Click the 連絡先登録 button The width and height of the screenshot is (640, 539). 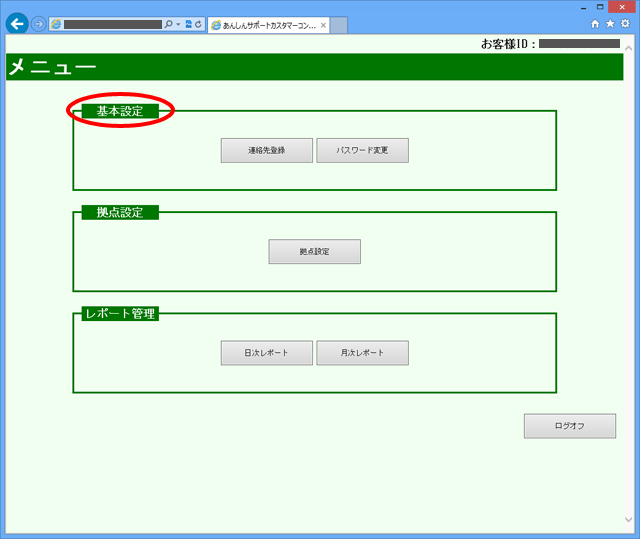pos(267,150)
